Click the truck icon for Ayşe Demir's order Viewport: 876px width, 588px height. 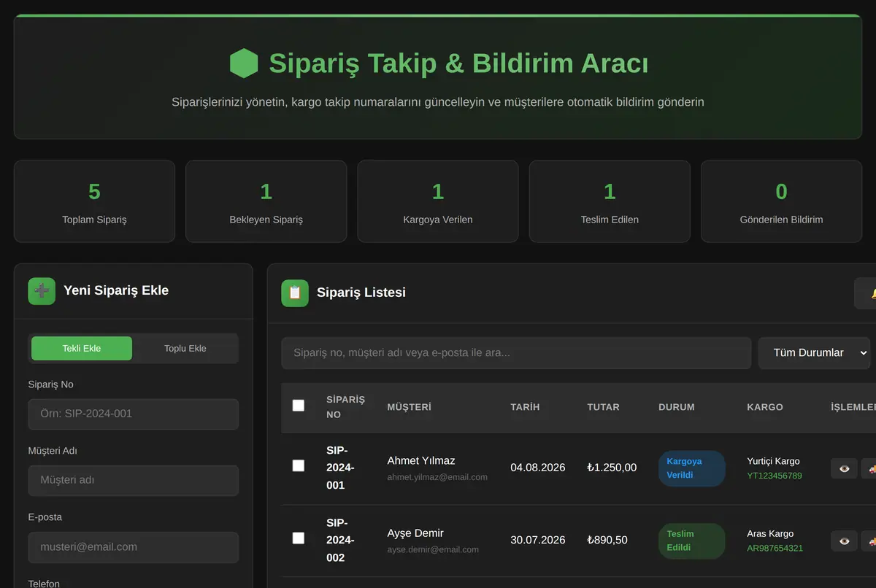[x=869, y=541]
